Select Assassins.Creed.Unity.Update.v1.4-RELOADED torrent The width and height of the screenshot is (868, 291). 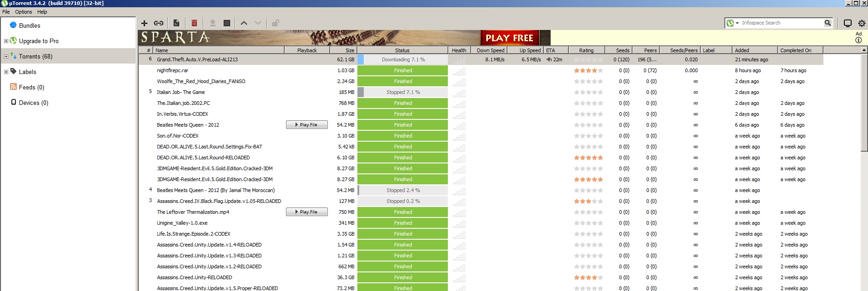click(x=209, y=245)
